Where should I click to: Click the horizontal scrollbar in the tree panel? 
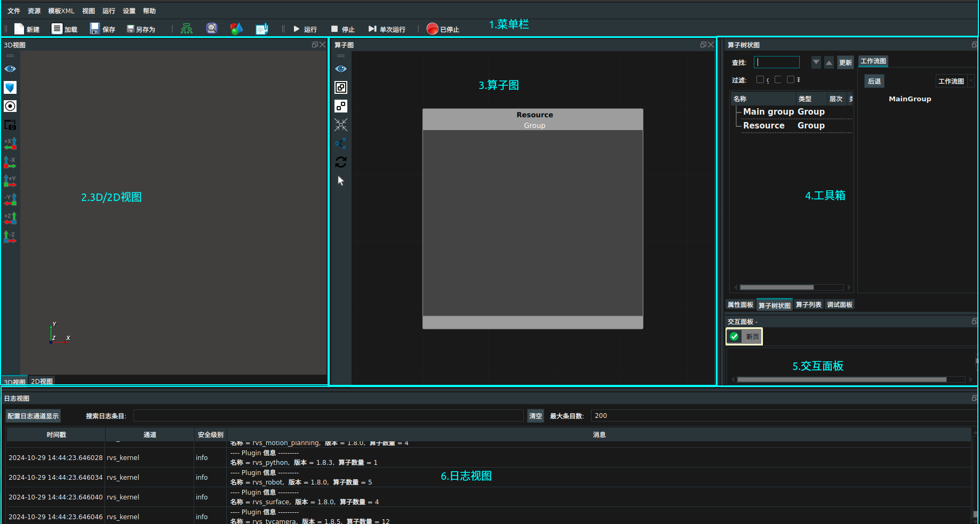pyautogui.click(x=777, y=287)
